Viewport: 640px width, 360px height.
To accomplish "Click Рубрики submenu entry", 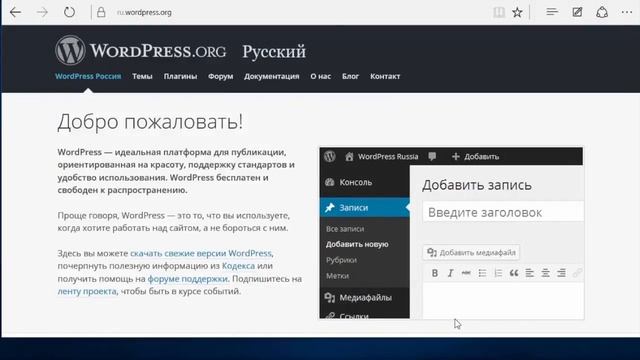I will pos(341,260).
